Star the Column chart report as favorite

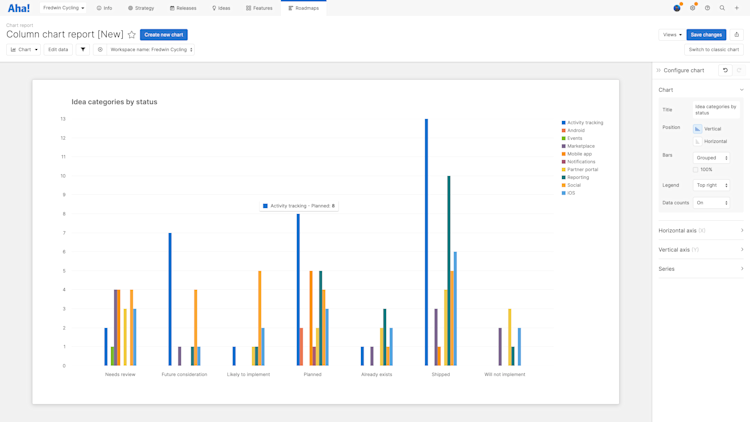pos(132,34)
